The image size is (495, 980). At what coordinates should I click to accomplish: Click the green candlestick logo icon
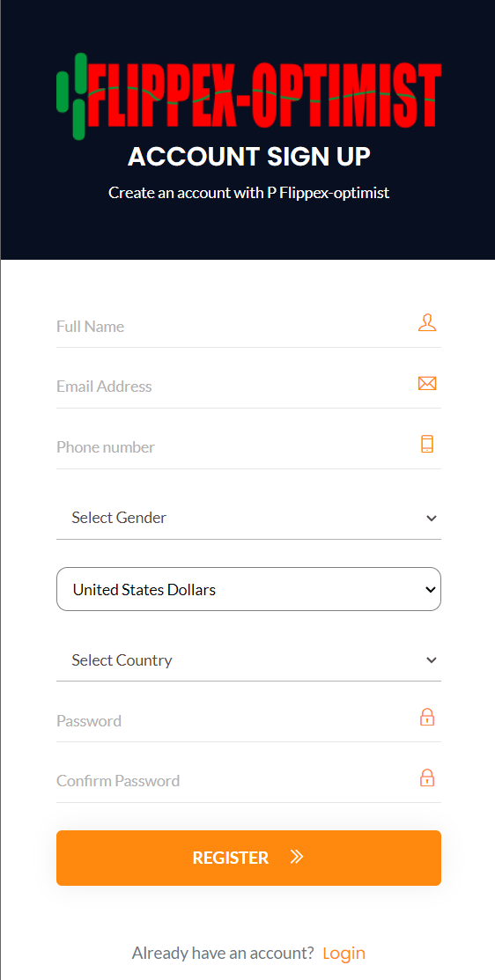point(71,96)
